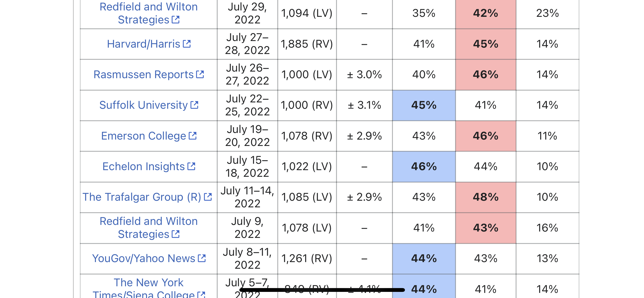644x298 pixels.
Task: Follow the YouGov/Yahoo News link
Action: click(143, 258)
